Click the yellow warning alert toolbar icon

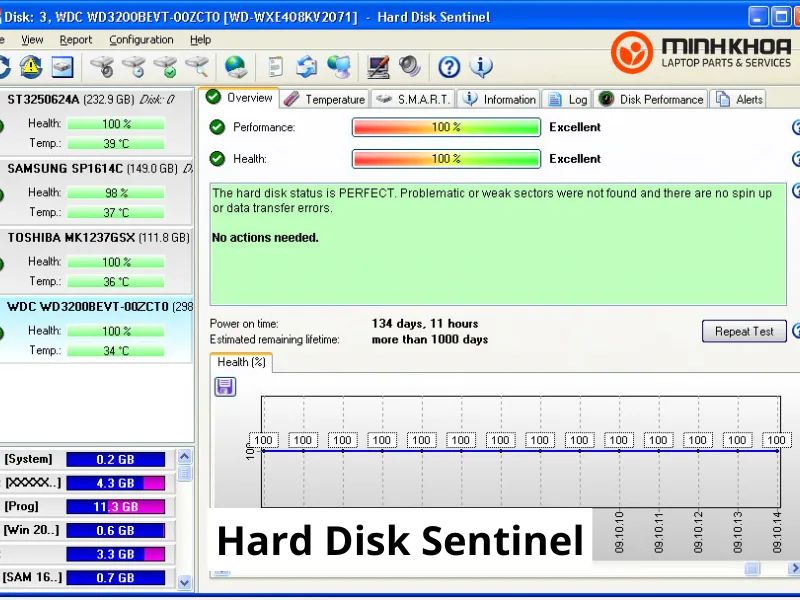(x=31, y=67)
